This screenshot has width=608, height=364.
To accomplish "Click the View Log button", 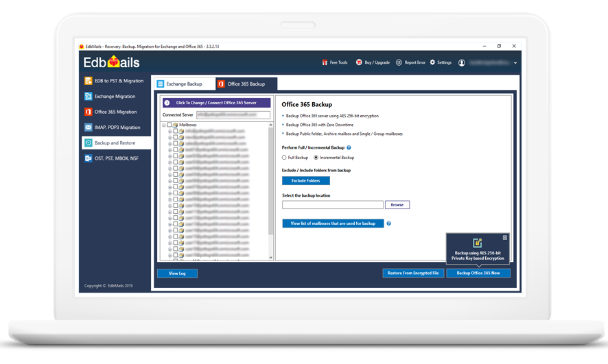I will pos(177,274).
